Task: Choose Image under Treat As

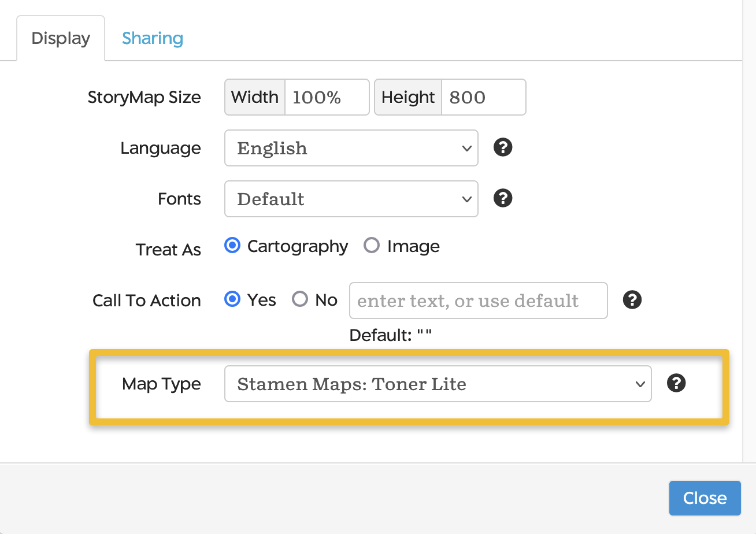Action: click(372, 245)
